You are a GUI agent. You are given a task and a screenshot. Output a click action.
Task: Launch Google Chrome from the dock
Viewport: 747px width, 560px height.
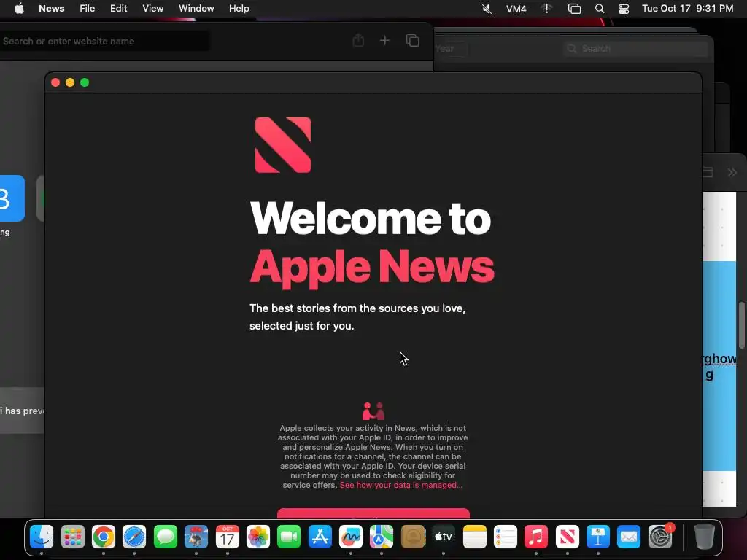pos(104,537)
